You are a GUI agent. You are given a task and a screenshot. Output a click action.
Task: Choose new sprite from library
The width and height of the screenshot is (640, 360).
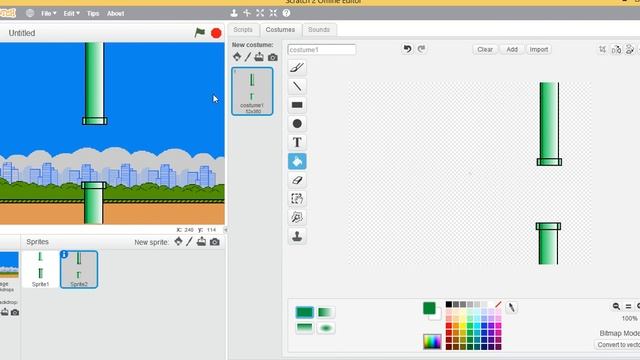click(x=178, y=242)
